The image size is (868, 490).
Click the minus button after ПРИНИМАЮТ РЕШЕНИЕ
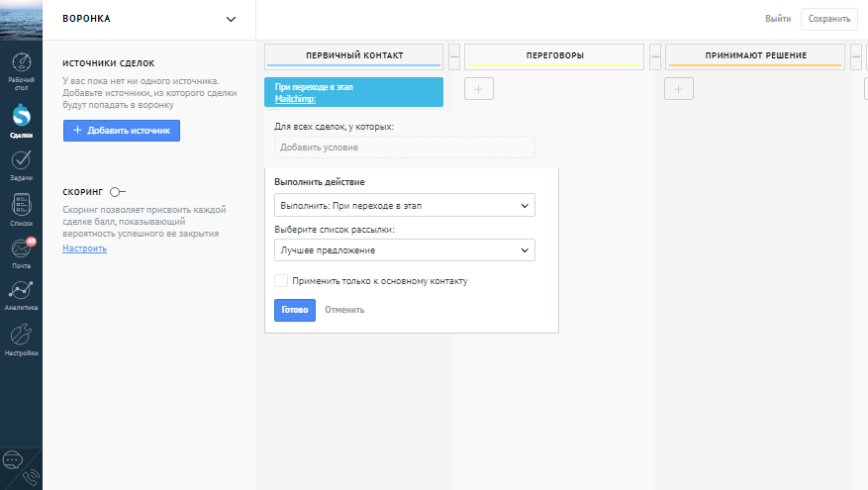(856, 57)
